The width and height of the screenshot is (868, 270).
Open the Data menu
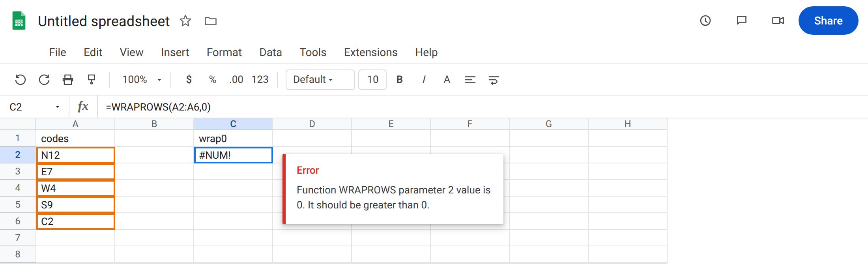271,52
